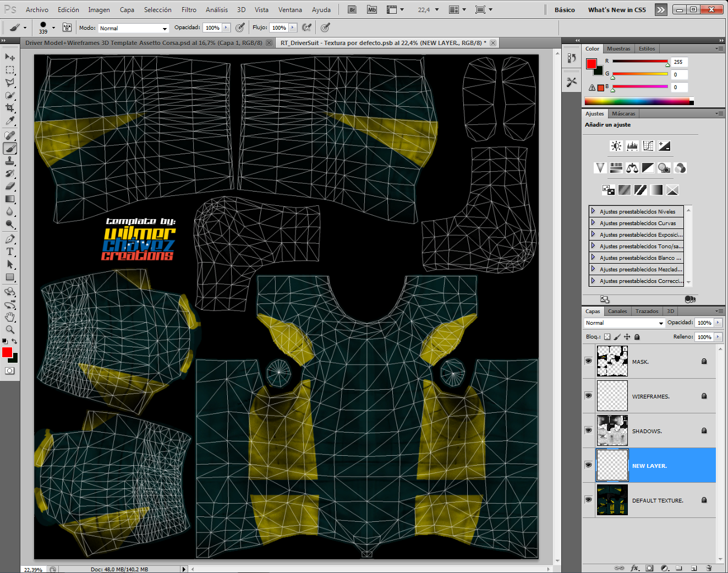Add a Vibrance adjustment
This screenshot has width=728, height=573.
coord(600,168)
